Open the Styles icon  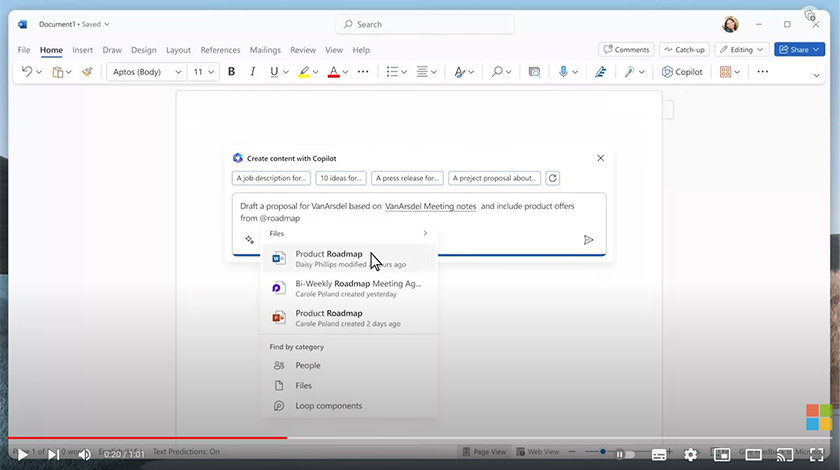click(x=459, y=72)
